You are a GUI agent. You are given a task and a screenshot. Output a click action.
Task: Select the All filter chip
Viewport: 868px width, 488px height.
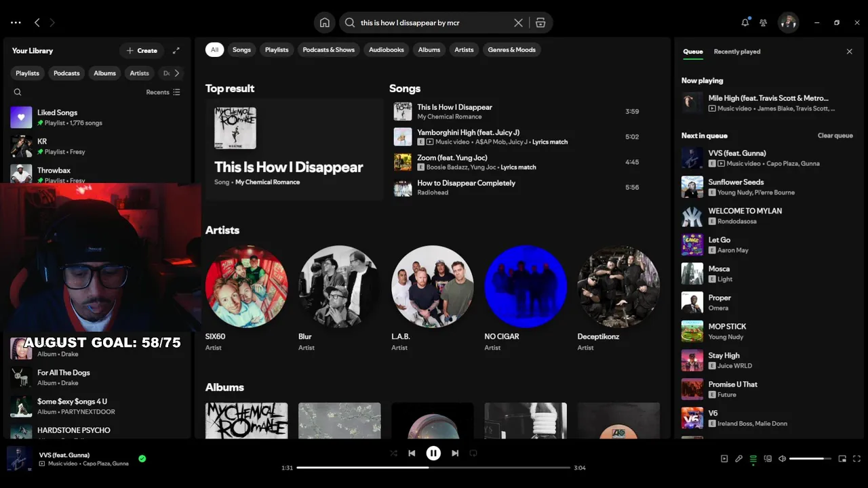214,49
